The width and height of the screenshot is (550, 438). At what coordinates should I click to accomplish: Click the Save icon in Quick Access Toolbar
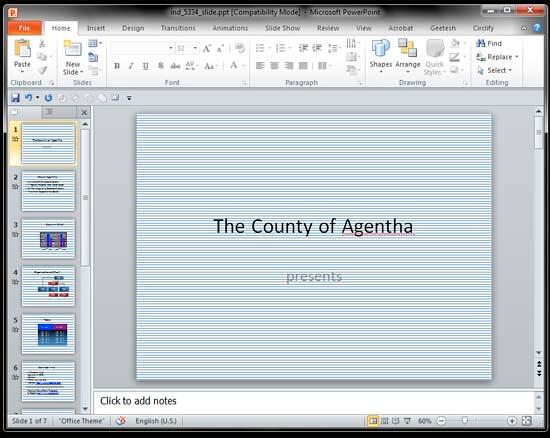tap(15, 98)
